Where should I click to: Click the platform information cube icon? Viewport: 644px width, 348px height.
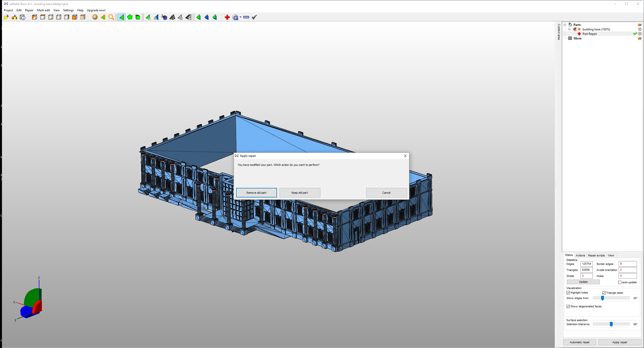(23, 17)
